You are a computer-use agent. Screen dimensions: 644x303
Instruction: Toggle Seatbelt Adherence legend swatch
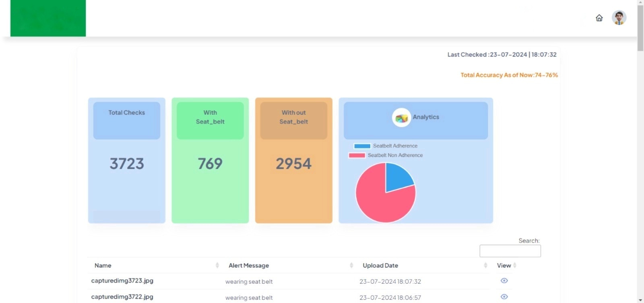point(362,146)
